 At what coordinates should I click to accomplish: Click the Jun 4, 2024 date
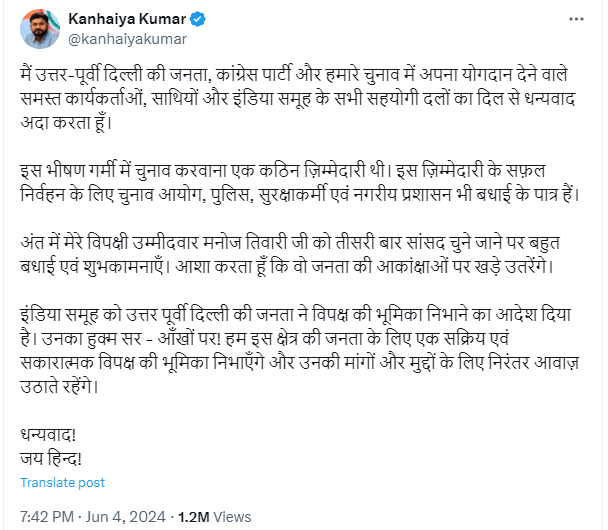129,517
